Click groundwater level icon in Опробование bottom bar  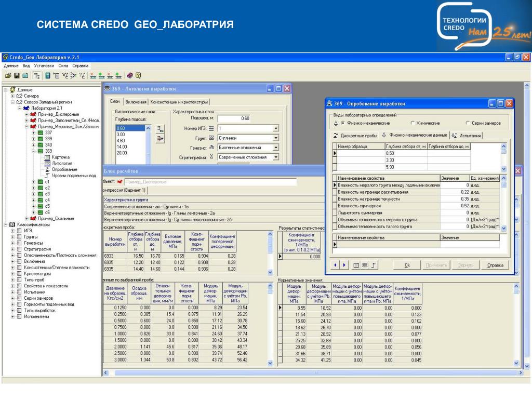374,265
